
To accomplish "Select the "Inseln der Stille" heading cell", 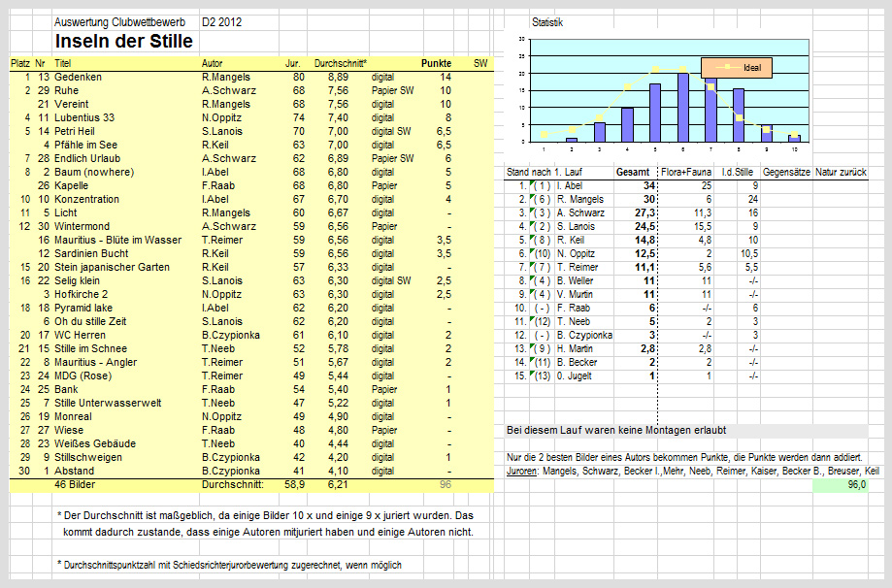I will coord(123,41).
